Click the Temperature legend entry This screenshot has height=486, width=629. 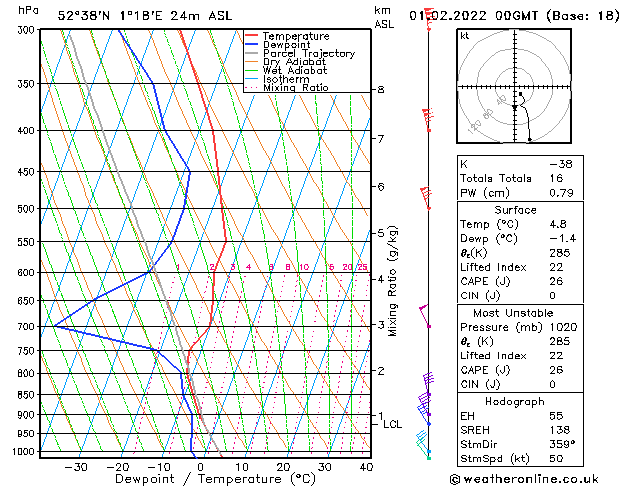[x=296, y=36]
